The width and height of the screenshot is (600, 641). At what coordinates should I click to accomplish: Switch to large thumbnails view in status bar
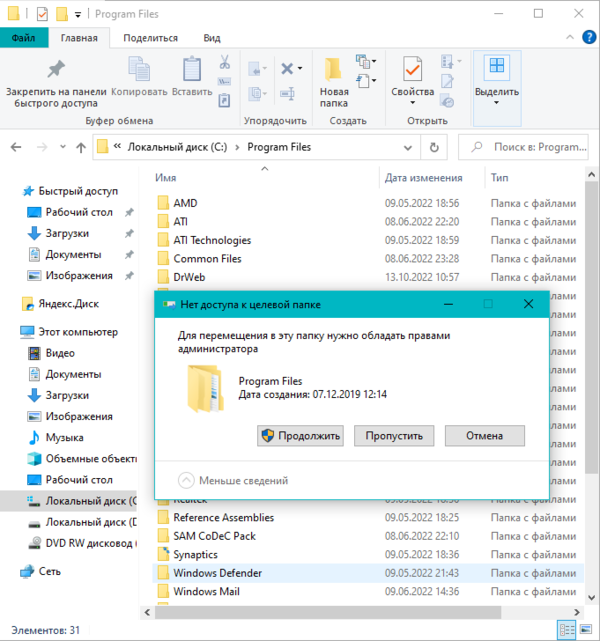(x=586, y=630)
